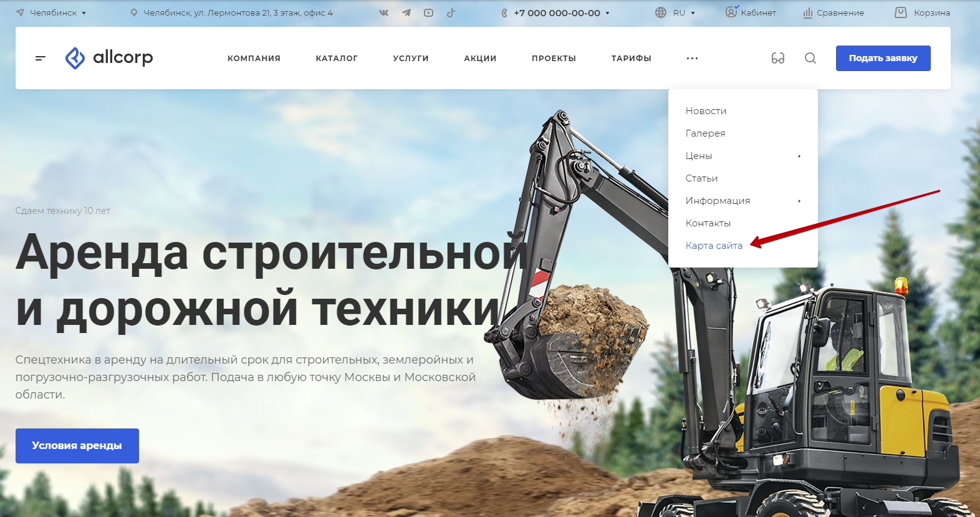Screen dimensions: 980x517
Task: Open the Сравнение link
Action: (840, 12)
